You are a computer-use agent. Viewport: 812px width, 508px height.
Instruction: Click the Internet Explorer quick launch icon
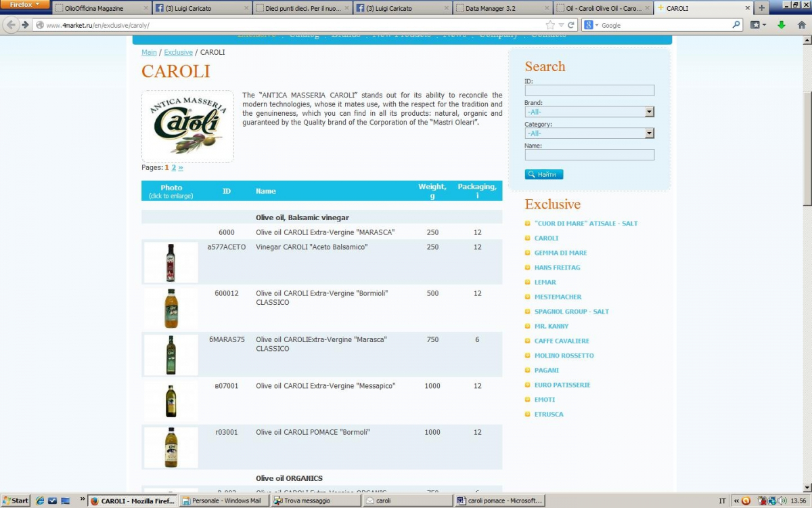[x=40, y=501]
